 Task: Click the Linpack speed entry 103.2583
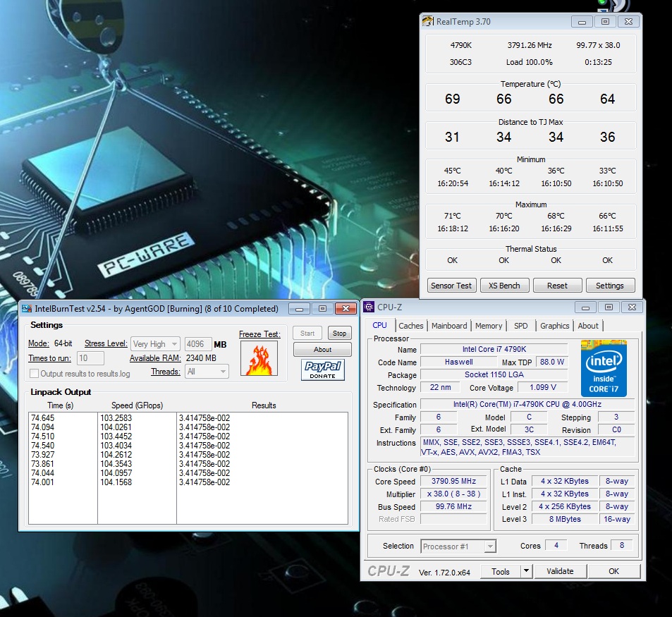coord(116,417)
